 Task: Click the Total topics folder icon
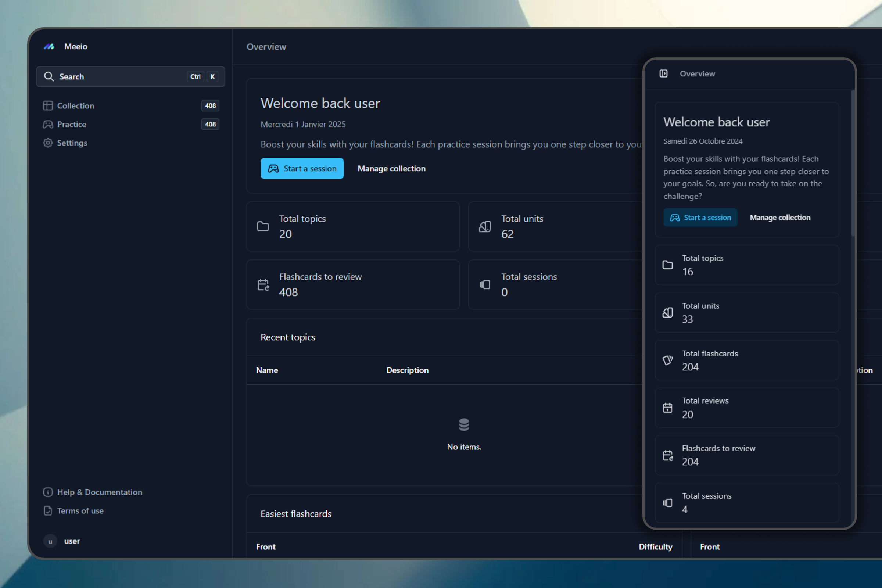click(x=263, y=226)
